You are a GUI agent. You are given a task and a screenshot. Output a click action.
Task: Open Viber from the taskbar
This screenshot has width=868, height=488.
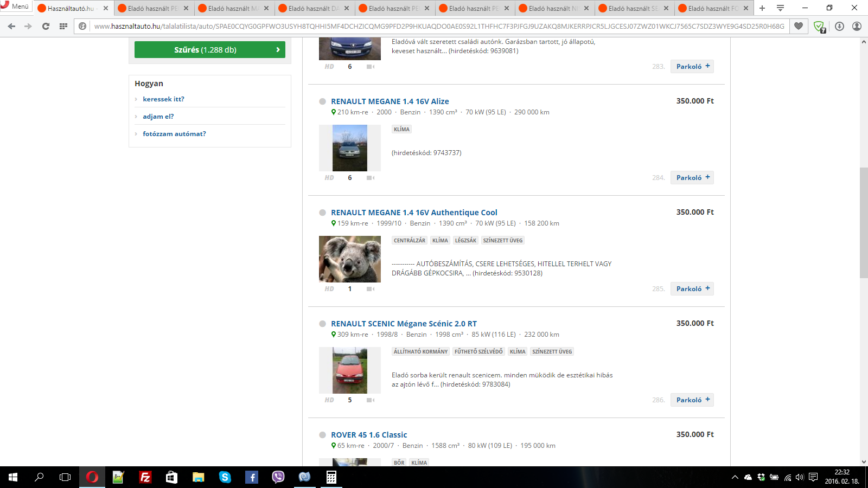click(278, 477)
